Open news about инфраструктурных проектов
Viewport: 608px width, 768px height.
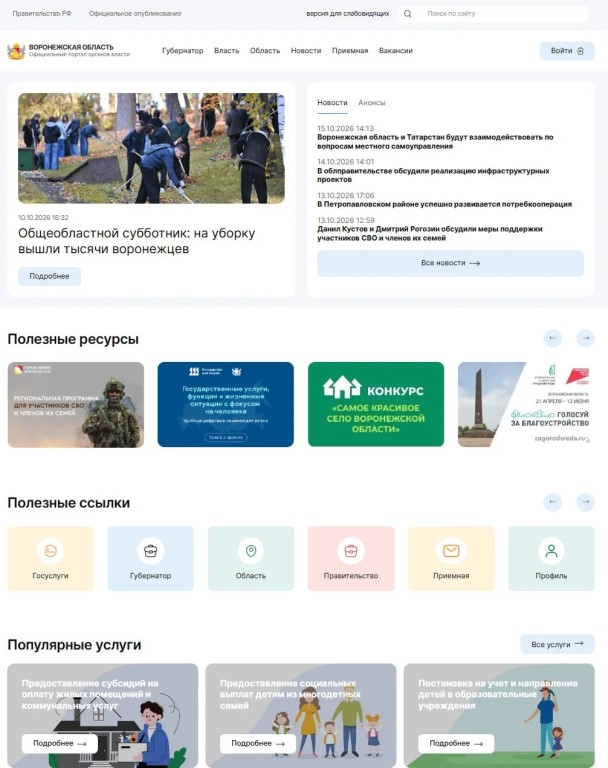point(433,175)
